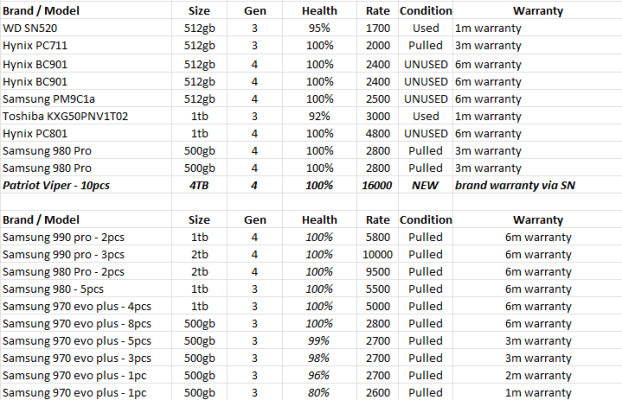622x400 pixels.
Task: Select the 10000 rate cell
Action: pos(377,254)
